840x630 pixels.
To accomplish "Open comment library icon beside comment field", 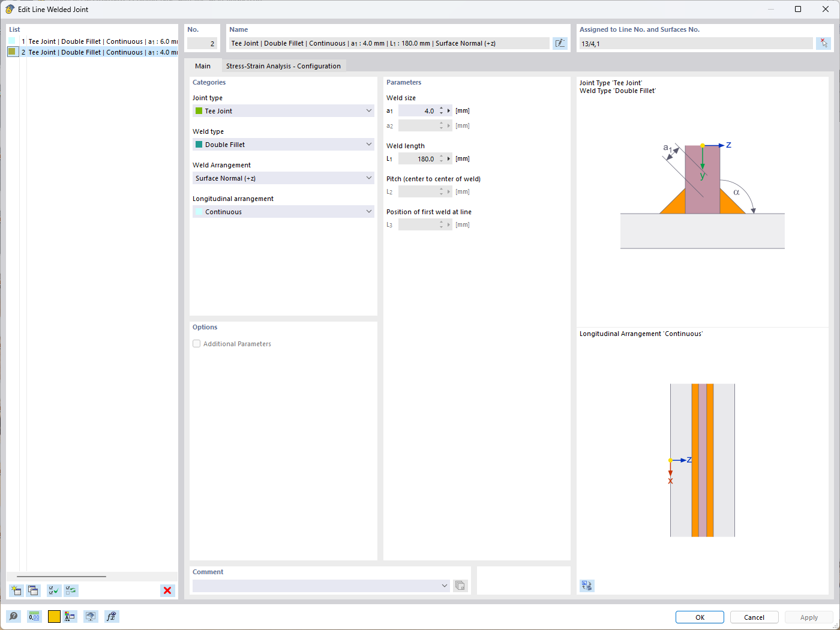I will [460, 586].
